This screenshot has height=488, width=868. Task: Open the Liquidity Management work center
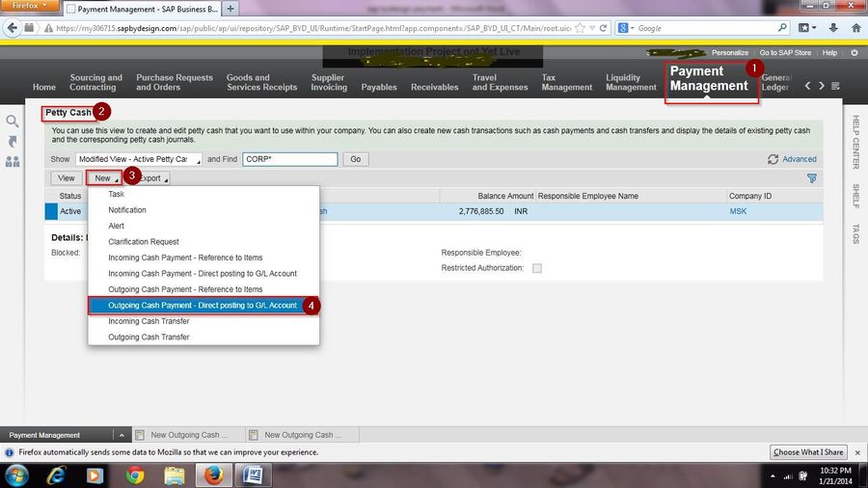click(x=631, y=82)
